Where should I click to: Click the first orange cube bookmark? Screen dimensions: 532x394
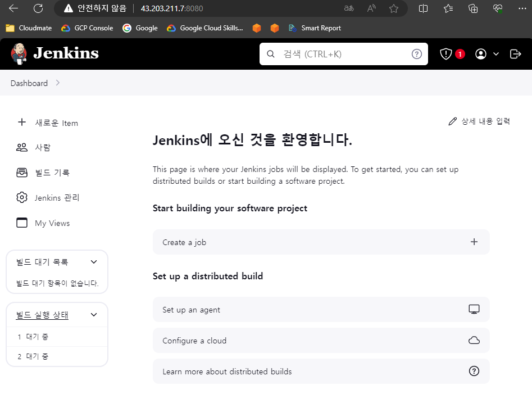257,28
